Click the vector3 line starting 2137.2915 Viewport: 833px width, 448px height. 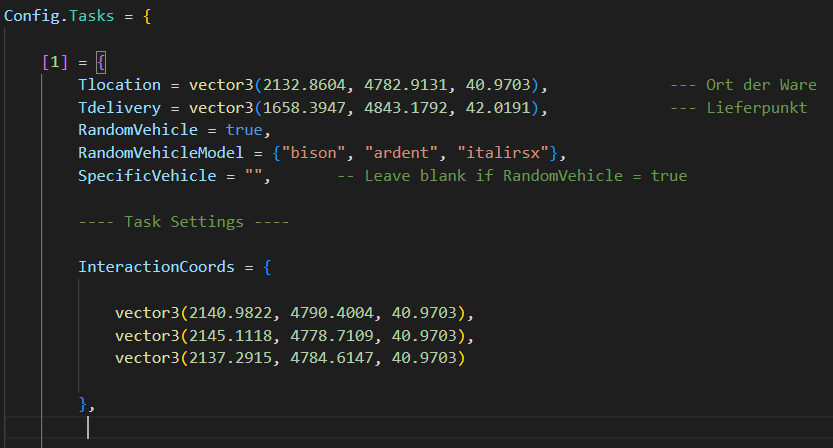pos(290,358)
